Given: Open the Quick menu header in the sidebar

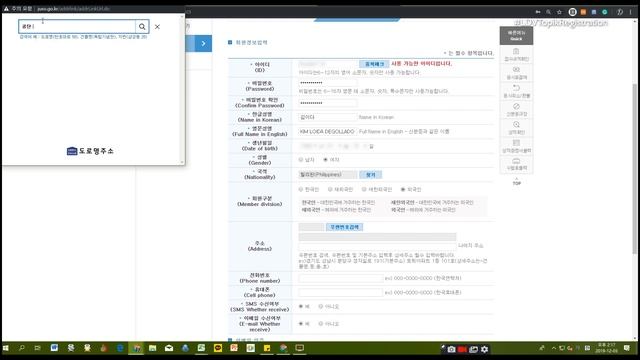Looking at the screenshot, I should coord(516,36).
